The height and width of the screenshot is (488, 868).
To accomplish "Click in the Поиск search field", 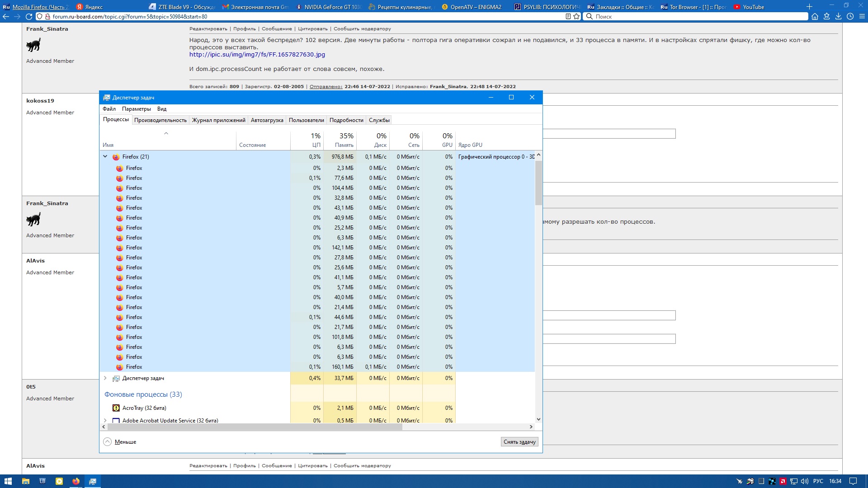I will pyautogui.click(x=696, y=16).
